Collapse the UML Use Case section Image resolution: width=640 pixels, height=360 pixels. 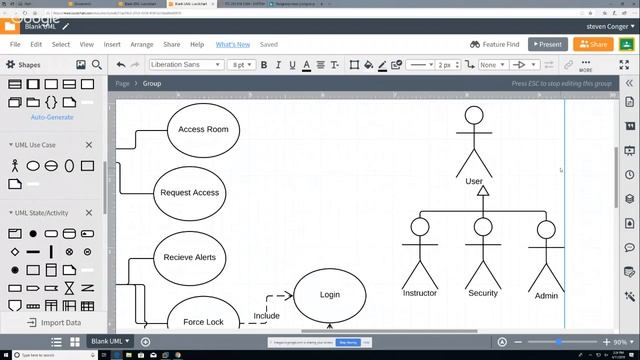pos(32,145)
